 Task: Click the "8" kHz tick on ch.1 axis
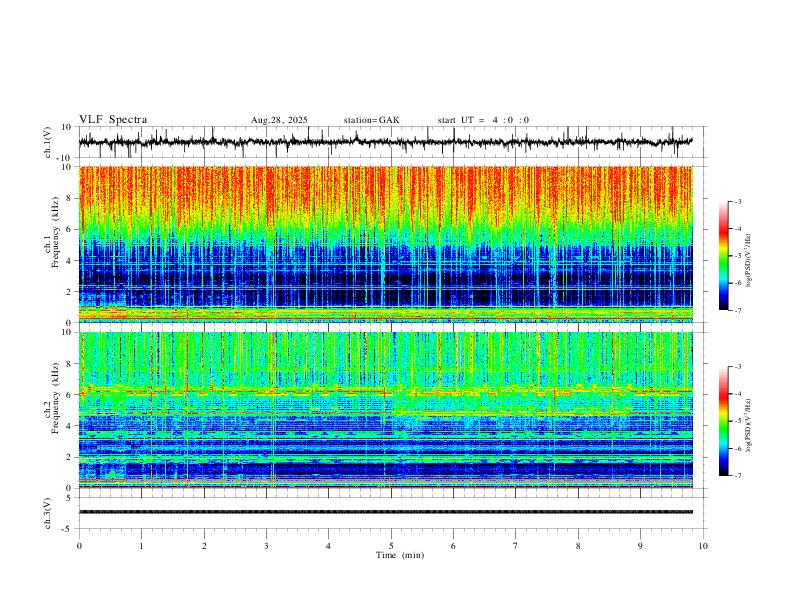(71, 198)
